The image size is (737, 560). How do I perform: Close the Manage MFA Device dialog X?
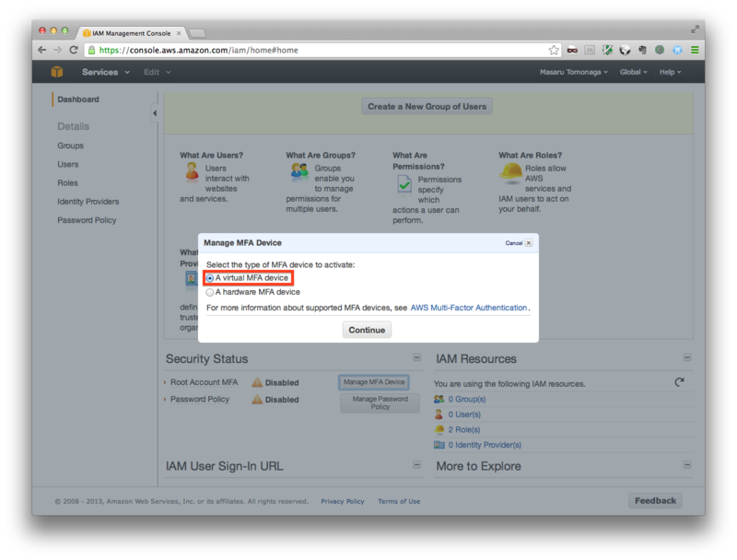point(529,243)
